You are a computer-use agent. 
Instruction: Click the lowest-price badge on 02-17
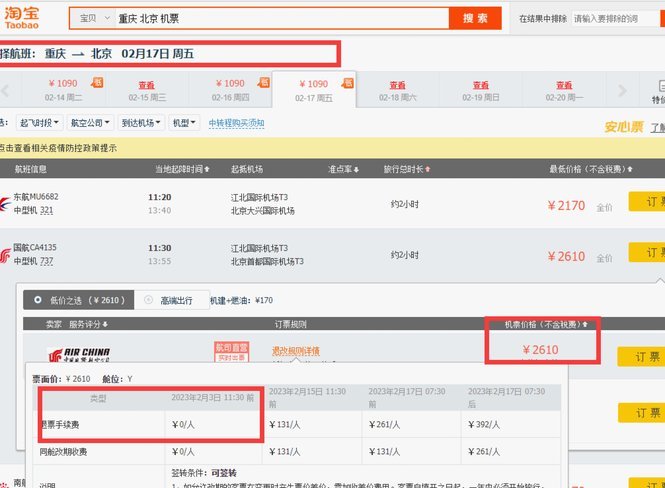[348, 83]
